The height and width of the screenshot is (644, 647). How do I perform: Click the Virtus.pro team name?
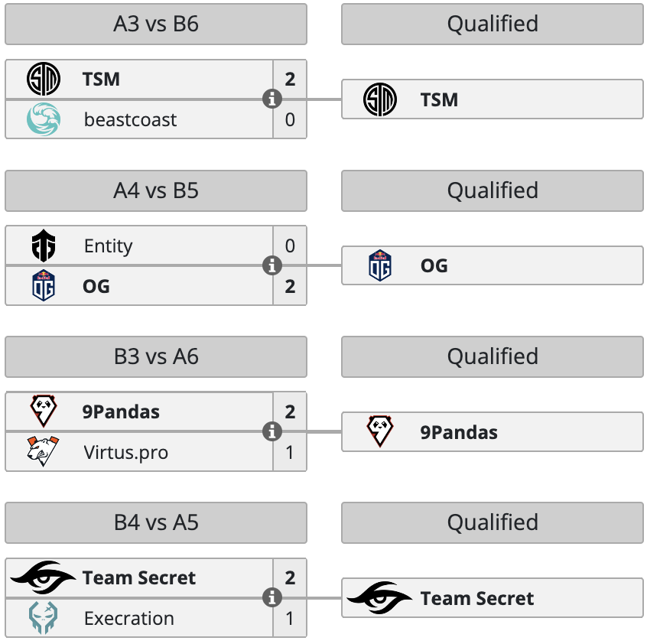coord(126,452)
